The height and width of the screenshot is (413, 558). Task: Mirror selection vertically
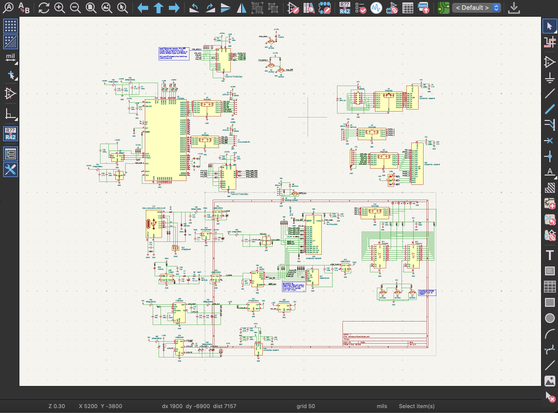tap(226, 7)
